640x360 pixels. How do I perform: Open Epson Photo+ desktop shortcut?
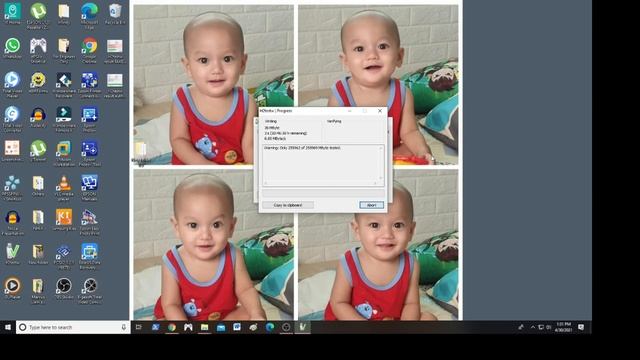point(89,119)
